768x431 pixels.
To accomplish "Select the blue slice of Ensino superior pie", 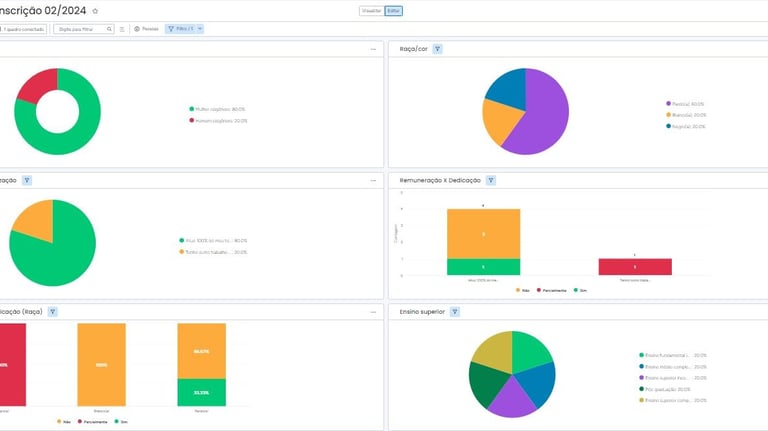I will point(538,384).
